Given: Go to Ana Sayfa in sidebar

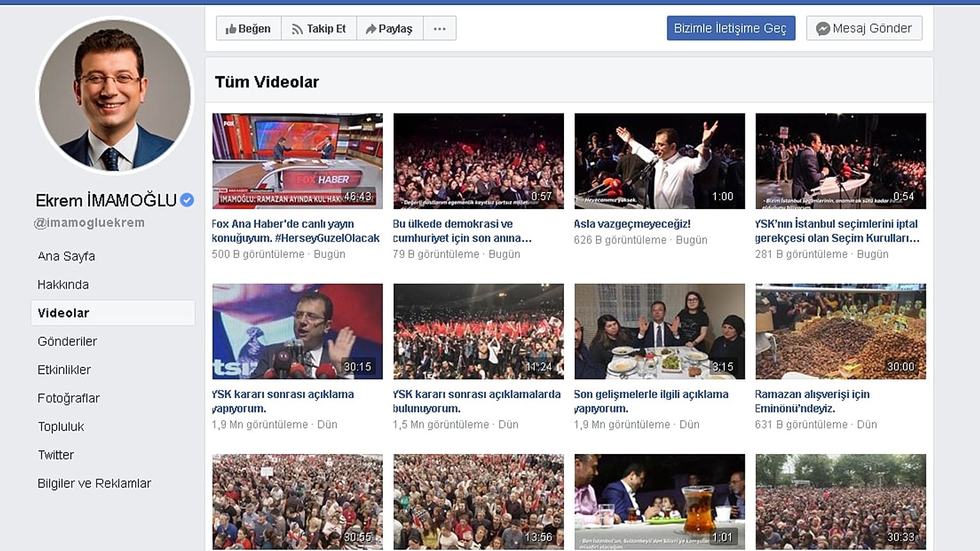Looking at the screenshot, I should click(x=66, y=256).
